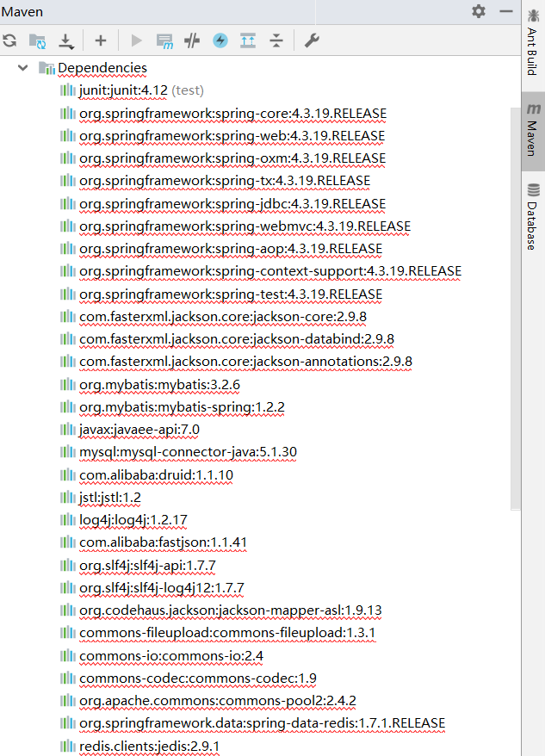The image size is (545, 756).
Task: Select commons-io:2.4 dependency
Action: point(162,656)
